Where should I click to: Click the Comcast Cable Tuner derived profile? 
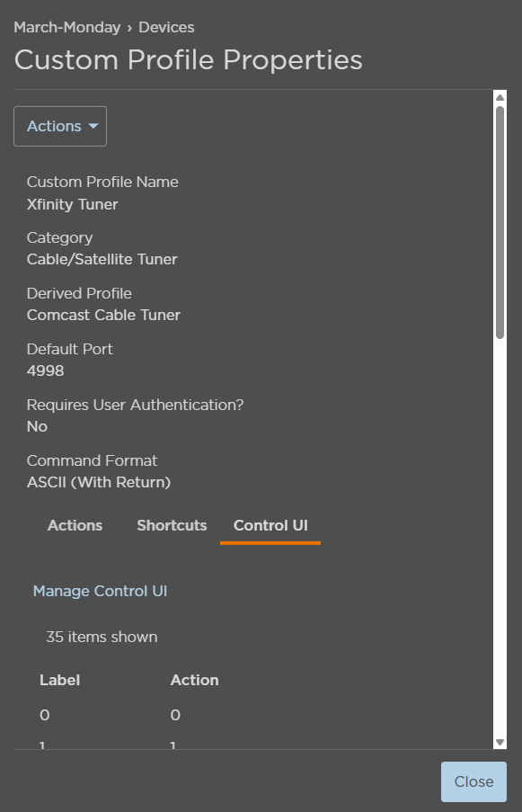click(x=103, y=315)
